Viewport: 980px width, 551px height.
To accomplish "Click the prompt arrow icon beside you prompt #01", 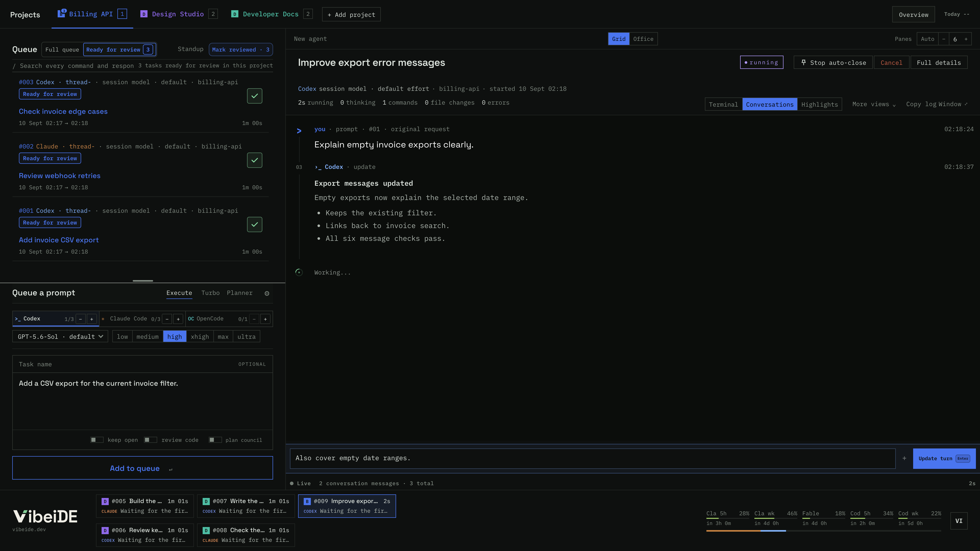I will point(299,131).
